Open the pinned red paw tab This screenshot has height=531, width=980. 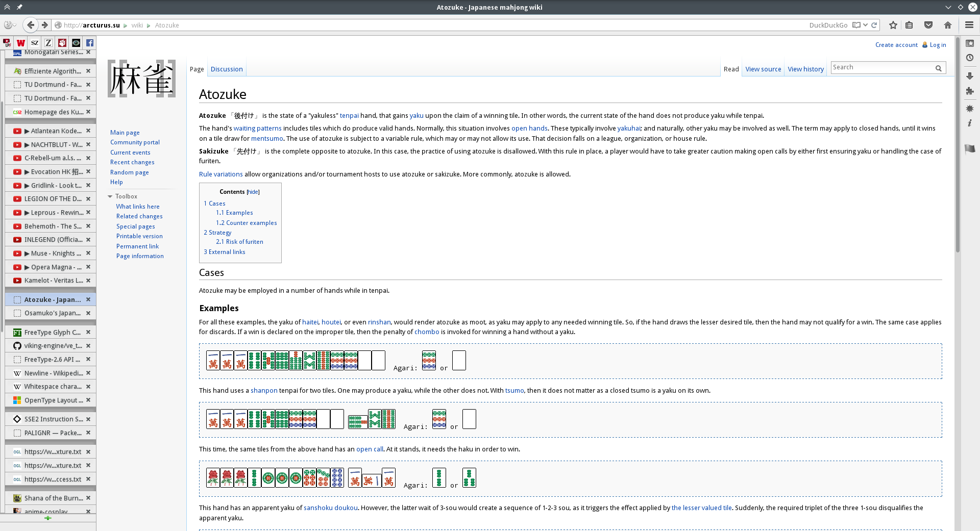(x=62, y=43)
